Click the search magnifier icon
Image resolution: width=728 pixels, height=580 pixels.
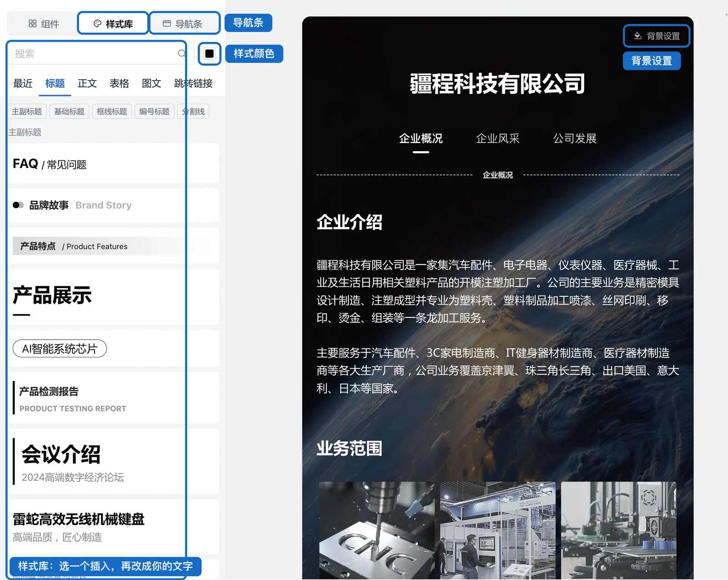pos(182,54)
